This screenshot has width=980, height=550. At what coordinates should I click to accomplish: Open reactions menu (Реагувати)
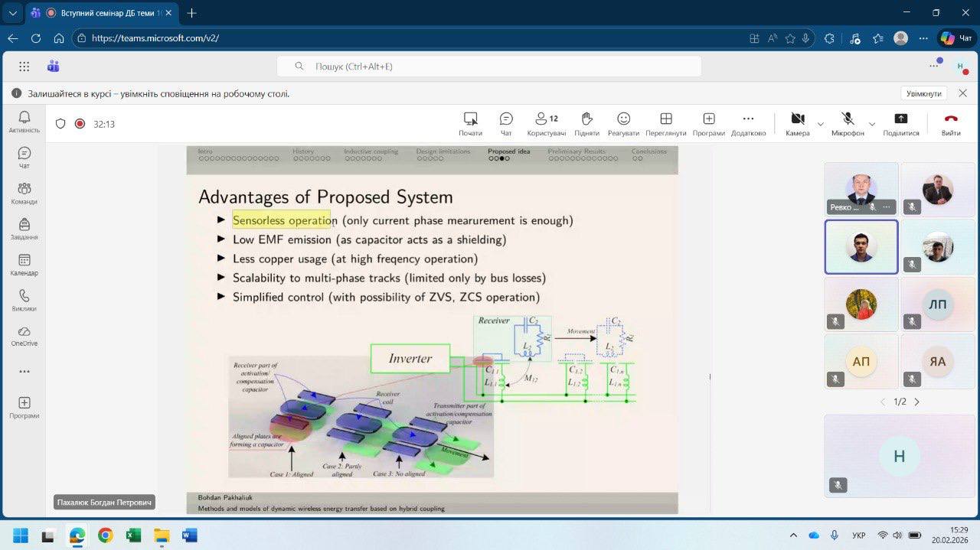pyautogui.click(x=623, y=123)
